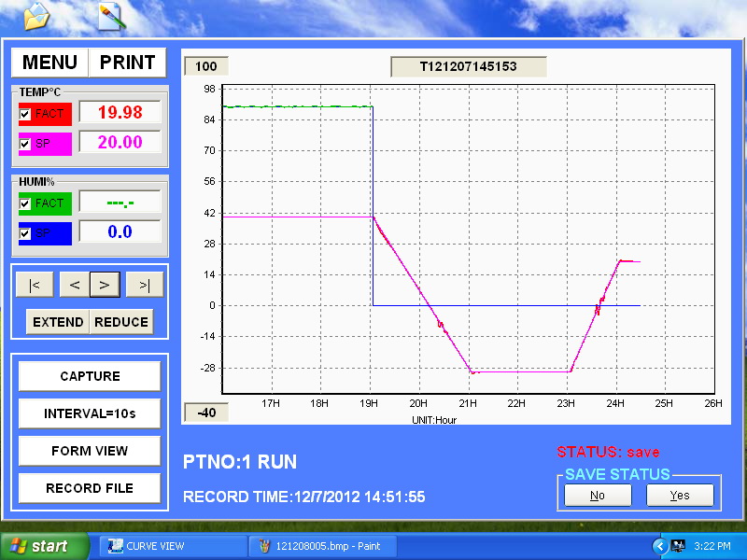The width and height of the screenshot is (747, 560).
Task: Change the INTERVAL=10s setting
Action: click(x=90, y=413)
